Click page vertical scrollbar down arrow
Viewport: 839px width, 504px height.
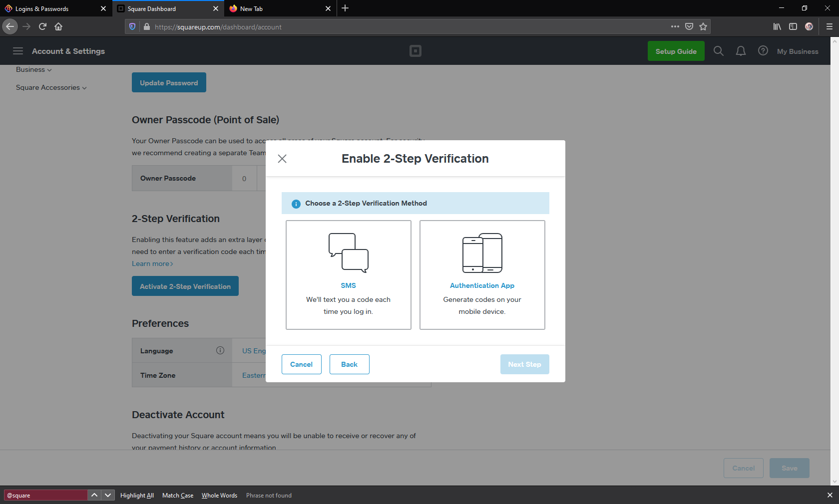pos(835,482)
